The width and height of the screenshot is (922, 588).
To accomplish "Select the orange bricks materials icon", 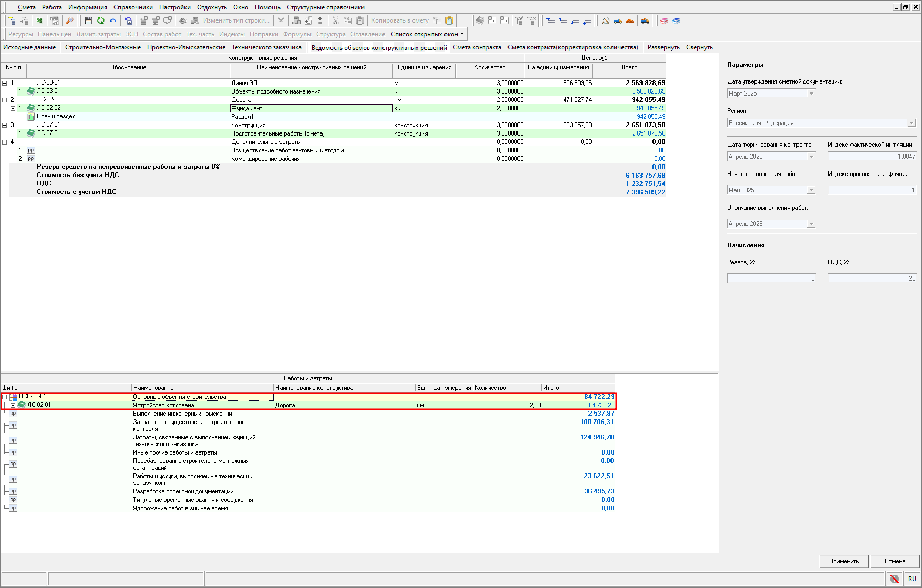I will pyautogui.click(x=630, y=20).
